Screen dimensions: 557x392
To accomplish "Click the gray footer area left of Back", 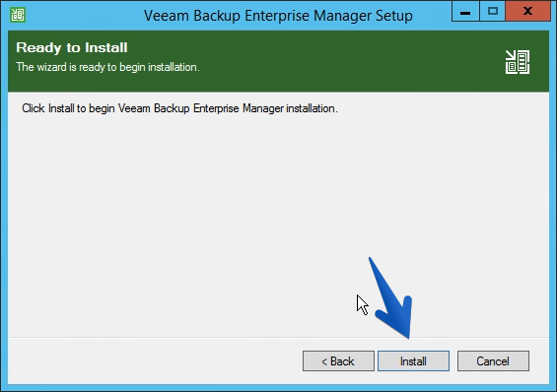I will (x=155, y=361).
